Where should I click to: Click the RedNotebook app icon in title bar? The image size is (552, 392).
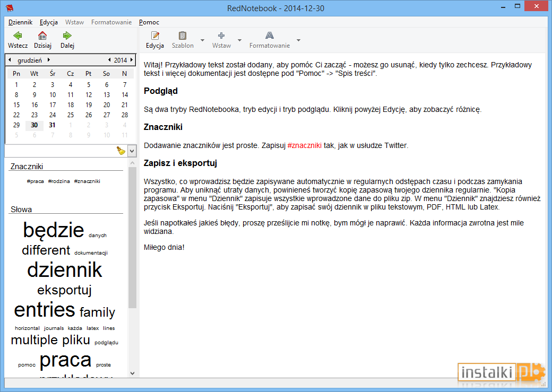[10, 8]
